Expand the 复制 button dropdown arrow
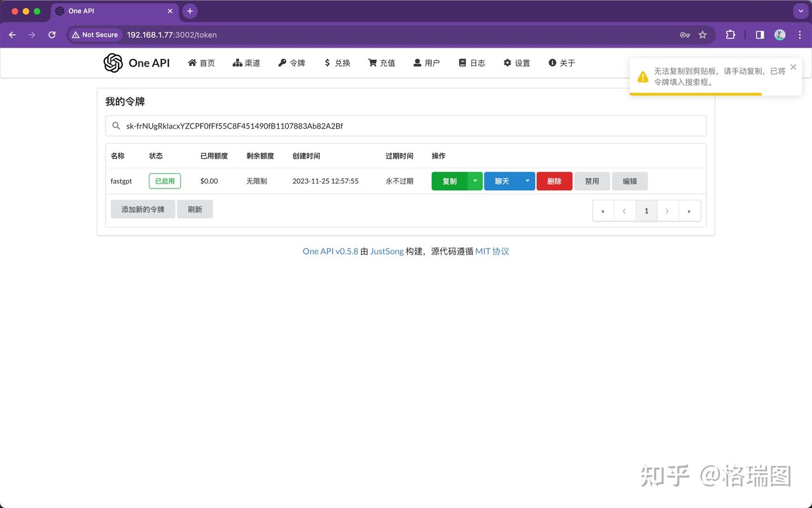The width and height of the screenshot is (812, 508). pyautogui.click(x=475, y=181)
